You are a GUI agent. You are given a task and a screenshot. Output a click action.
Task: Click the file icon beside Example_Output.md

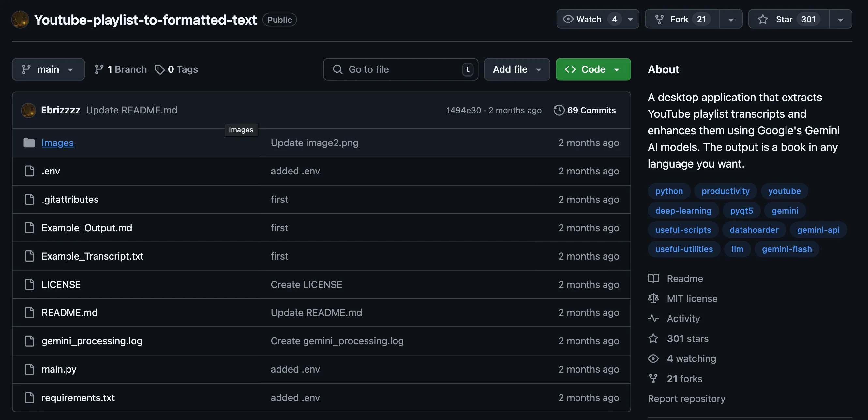coord(30,228)
